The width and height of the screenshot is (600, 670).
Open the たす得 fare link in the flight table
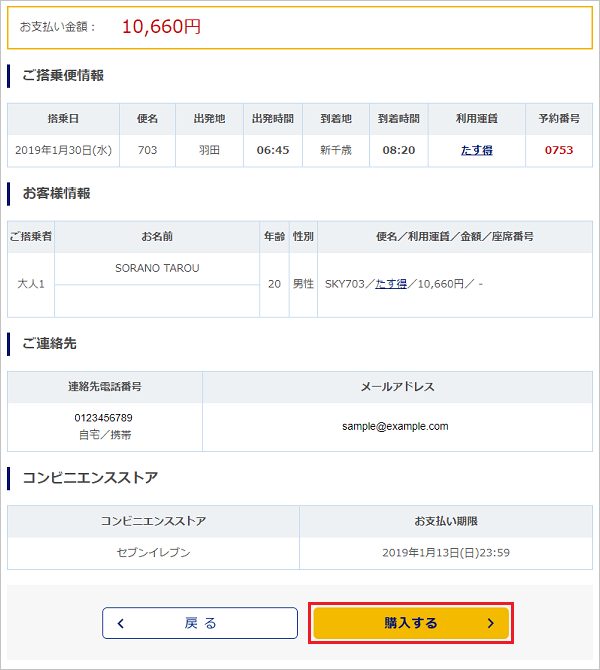476,150
